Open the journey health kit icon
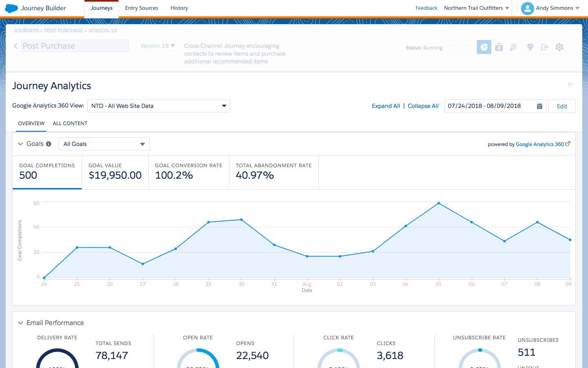The image size is (588, 368). pyautogui.click(x=499, y=47)
